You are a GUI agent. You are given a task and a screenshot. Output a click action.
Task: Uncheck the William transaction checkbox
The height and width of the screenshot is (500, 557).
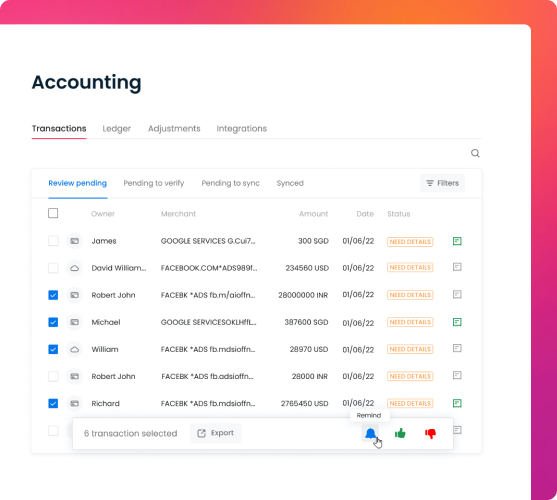tap(53, 349)
